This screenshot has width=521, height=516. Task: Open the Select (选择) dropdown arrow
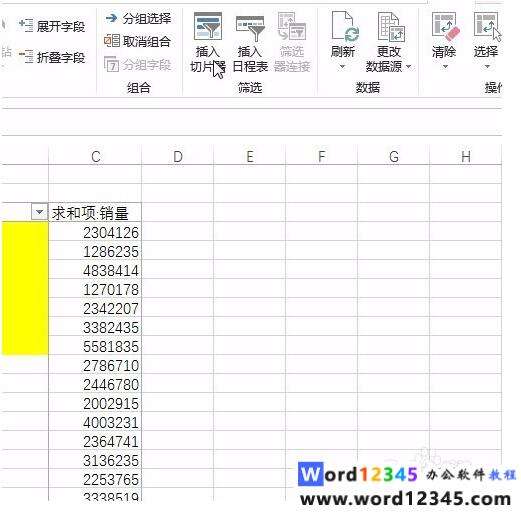487,67
